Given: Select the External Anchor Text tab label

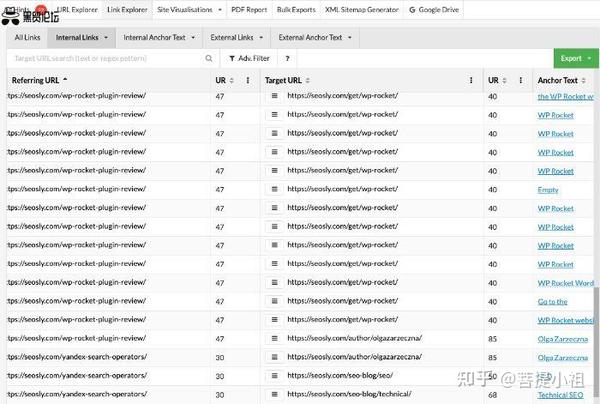Looking at the screenshot, I should point(310,37).
